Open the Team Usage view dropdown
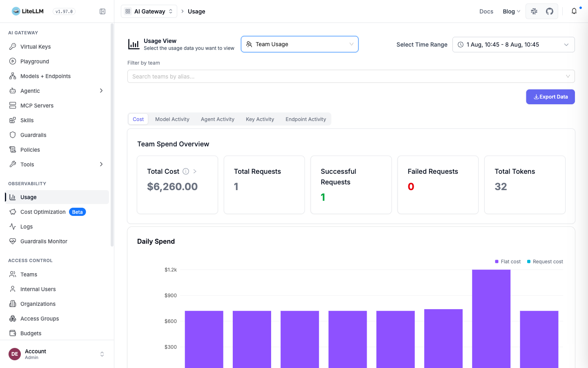588x368 pixels. pyautogui.click(x=300, y=44)
